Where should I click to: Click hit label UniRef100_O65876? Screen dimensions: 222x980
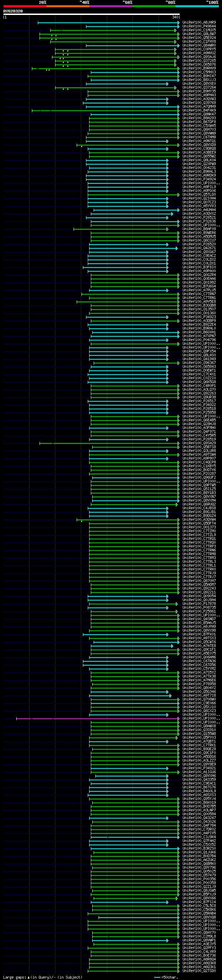pos(199,64)
